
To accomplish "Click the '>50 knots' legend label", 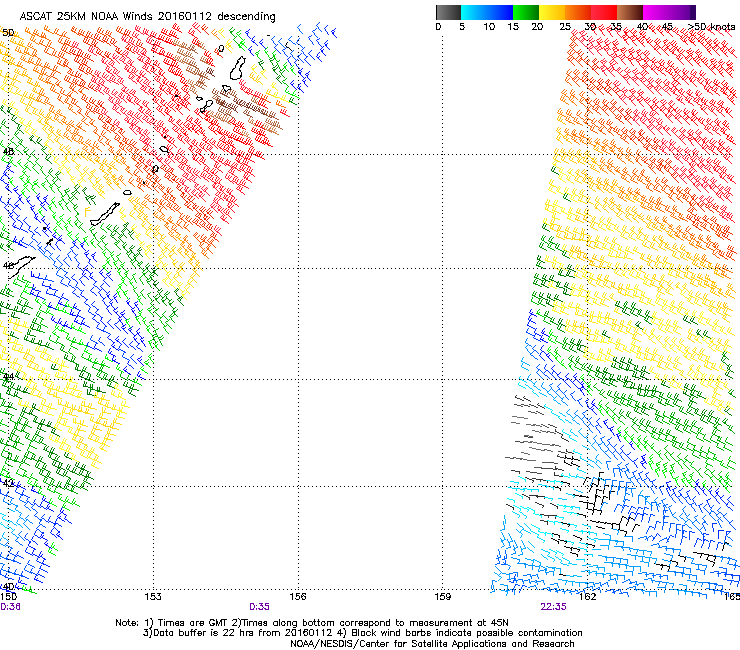I will point(711,27).
